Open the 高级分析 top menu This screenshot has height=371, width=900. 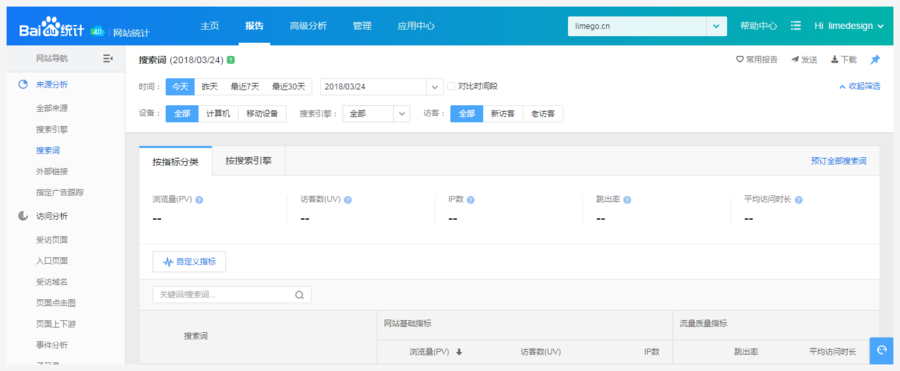click(x=308, y=26)
